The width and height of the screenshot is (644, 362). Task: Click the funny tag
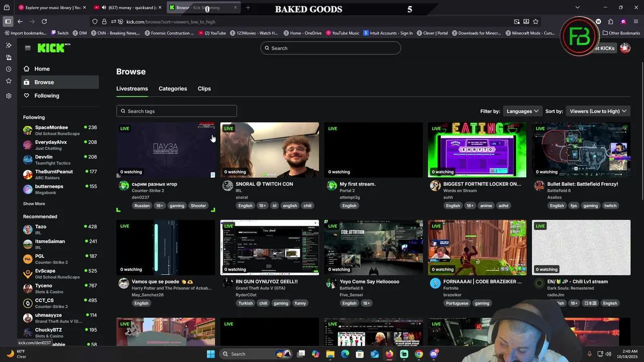(x=300, y=303)
